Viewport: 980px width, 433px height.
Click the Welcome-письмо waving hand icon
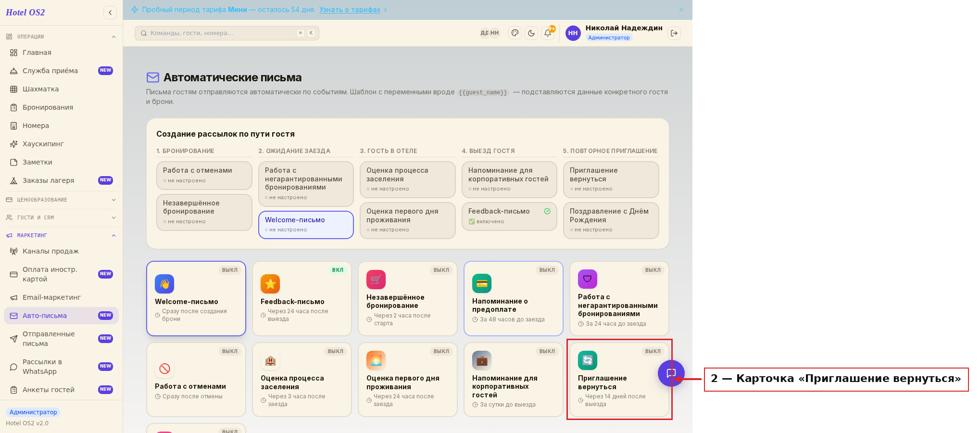pyautogui.click(x=164, y=284)
